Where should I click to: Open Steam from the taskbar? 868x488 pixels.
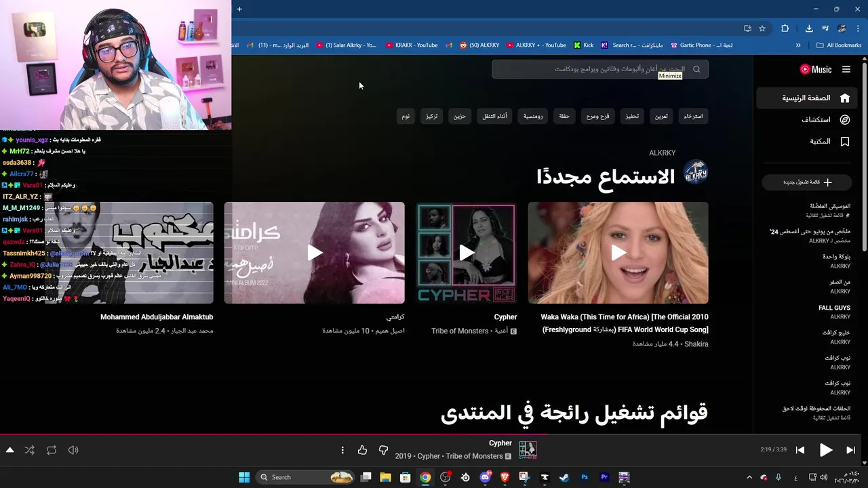click(x=564, y=477)
